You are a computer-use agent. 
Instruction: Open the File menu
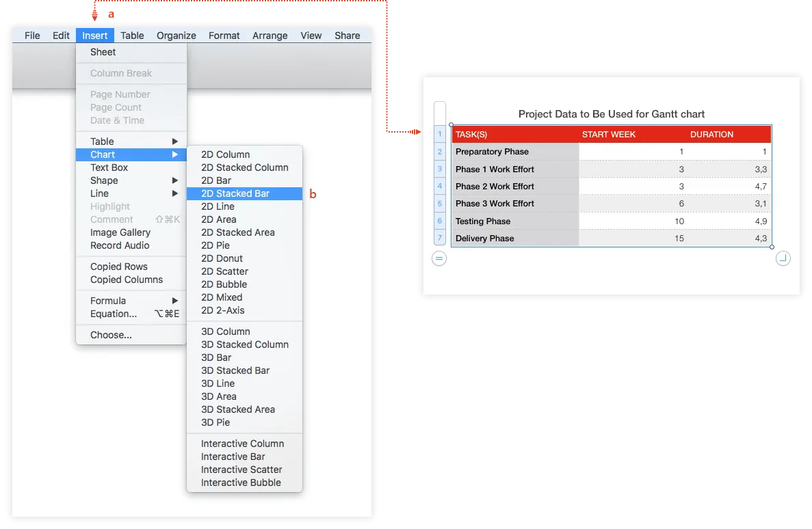32,35
